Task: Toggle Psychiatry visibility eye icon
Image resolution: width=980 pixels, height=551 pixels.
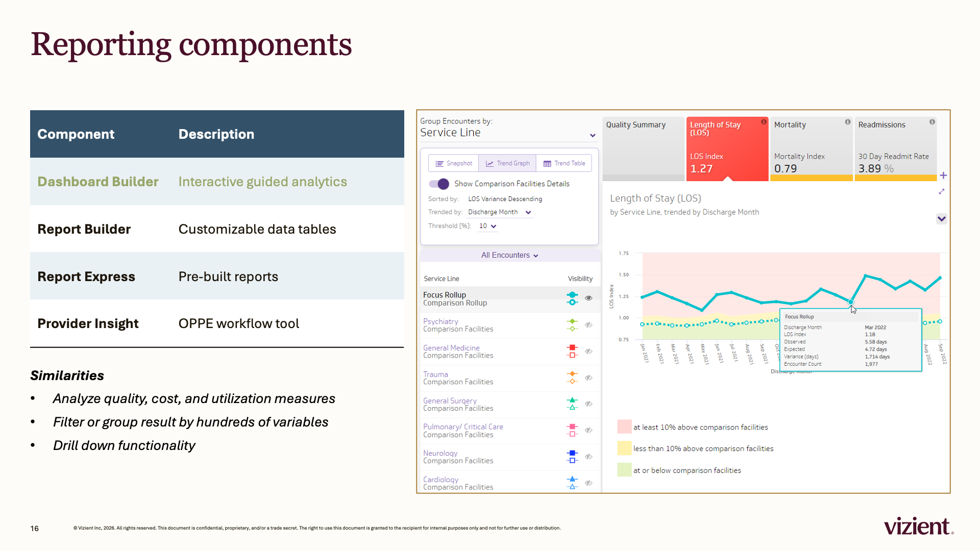Action: click(x=589, y=325)
